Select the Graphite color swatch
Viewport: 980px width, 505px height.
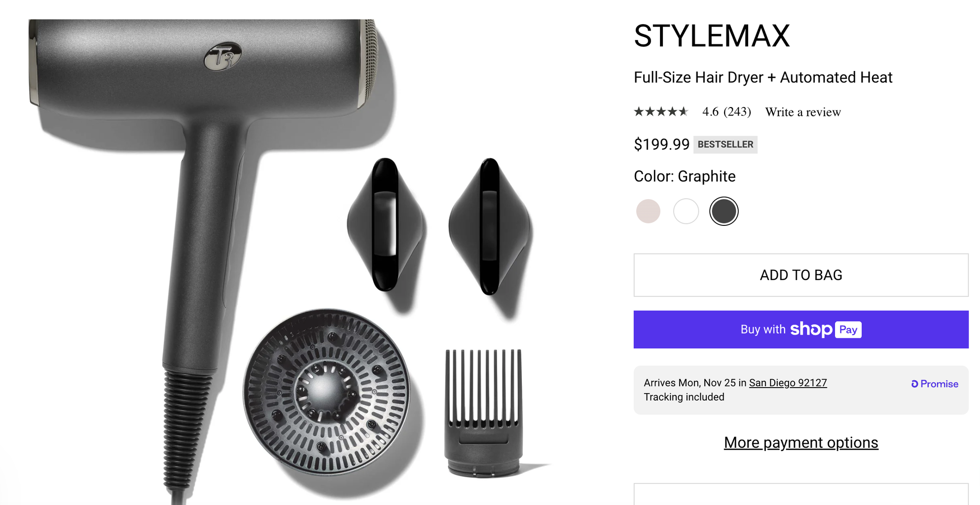(724, 212)
